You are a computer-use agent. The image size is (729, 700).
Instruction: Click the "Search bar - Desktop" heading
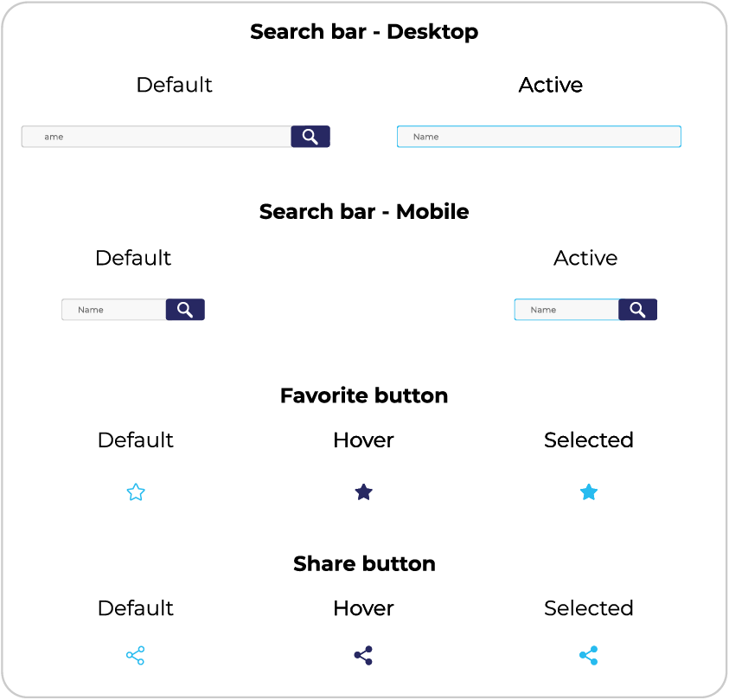click(x=364, y=32)
